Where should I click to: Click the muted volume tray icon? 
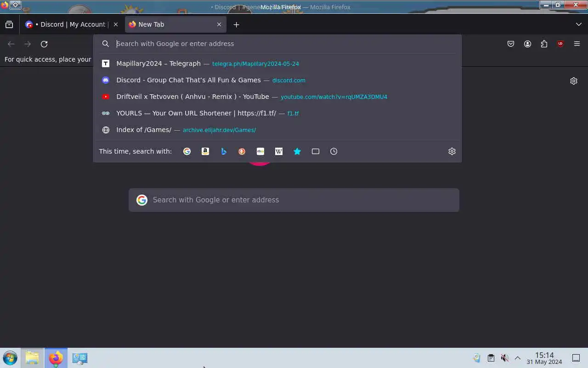click(504, 358)
